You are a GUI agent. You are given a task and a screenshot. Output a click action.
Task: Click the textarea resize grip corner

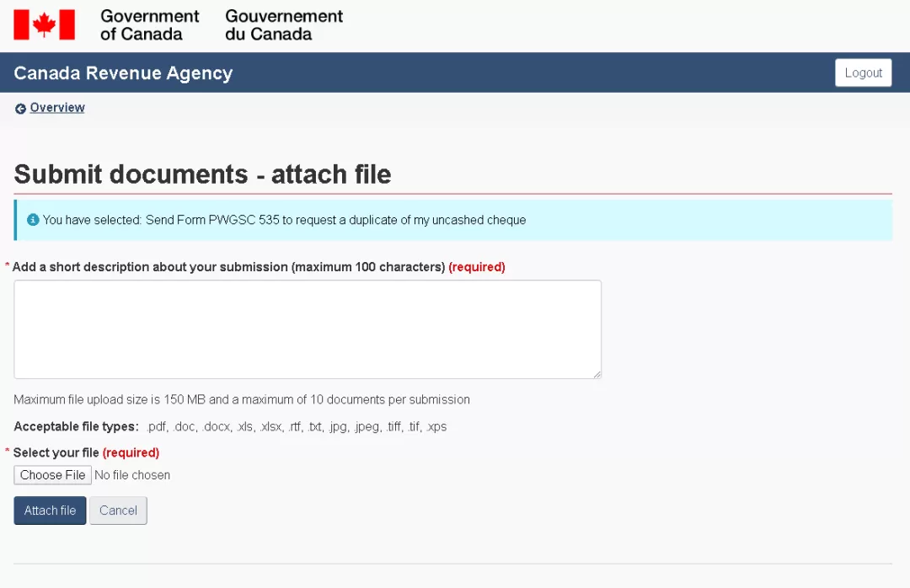click(x=597, y=374)
